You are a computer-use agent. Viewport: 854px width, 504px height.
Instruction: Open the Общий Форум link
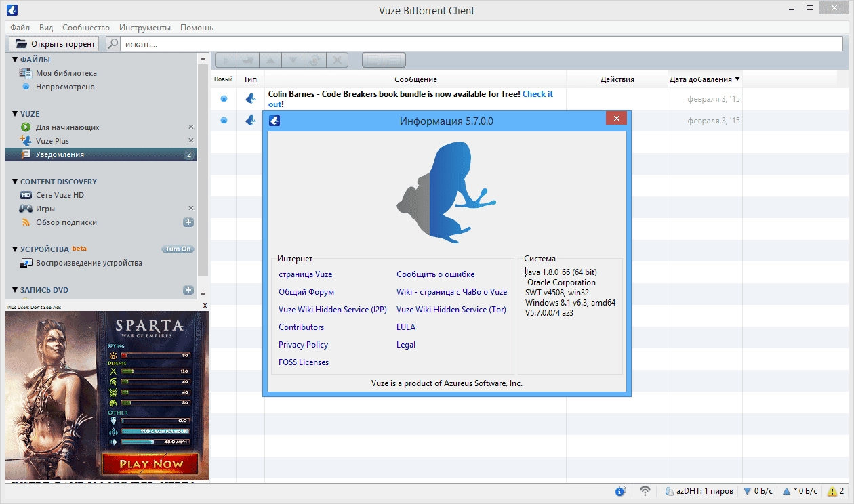306,292
